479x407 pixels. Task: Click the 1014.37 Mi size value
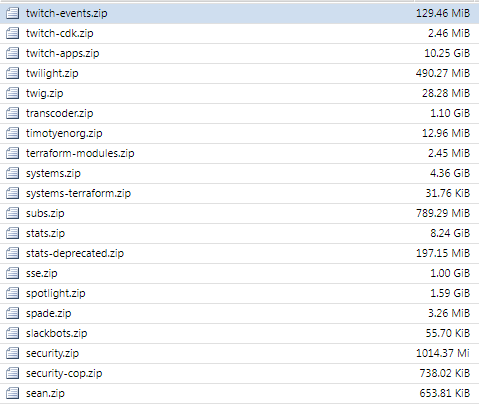pos(443,353)
